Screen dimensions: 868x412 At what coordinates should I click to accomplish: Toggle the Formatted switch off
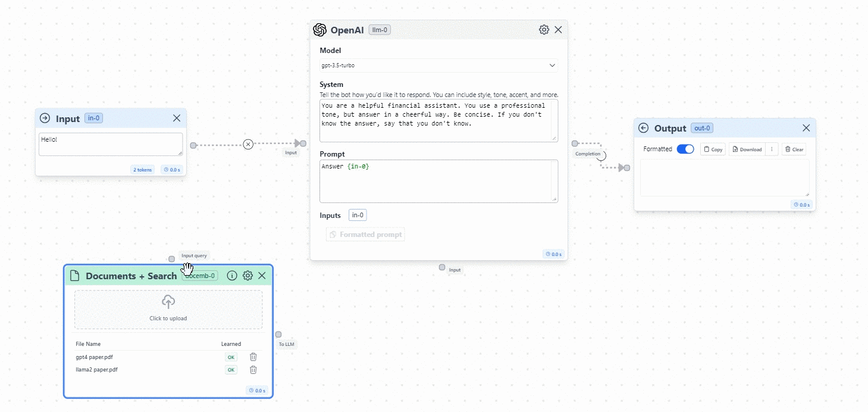pyautogui.click(x=685, y=149)
